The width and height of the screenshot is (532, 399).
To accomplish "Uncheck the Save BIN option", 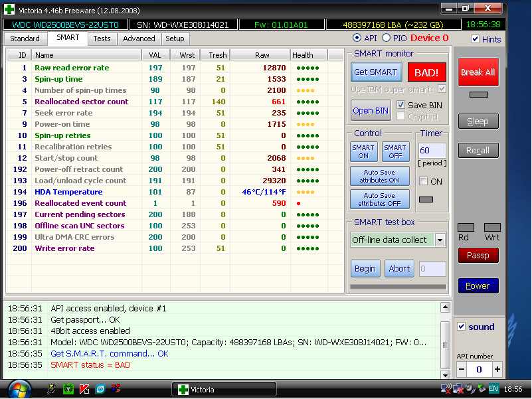I will pos(400,105).
